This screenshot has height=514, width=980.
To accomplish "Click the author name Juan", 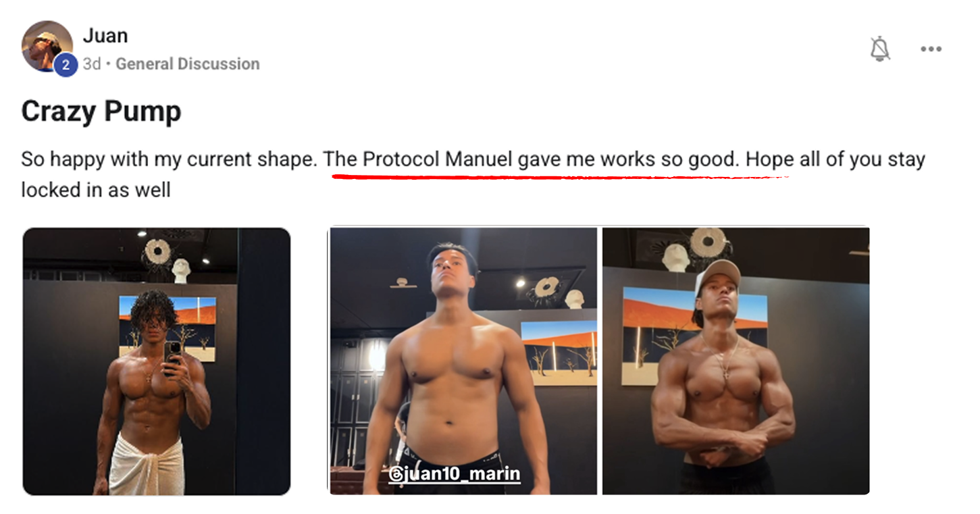I will (x=105, y=35).
